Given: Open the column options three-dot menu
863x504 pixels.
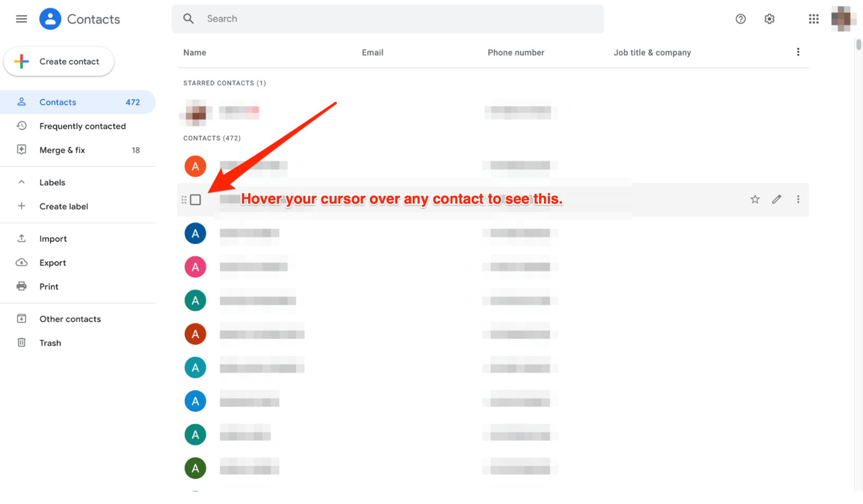Looking at the screenshot, I should (798, 52).
